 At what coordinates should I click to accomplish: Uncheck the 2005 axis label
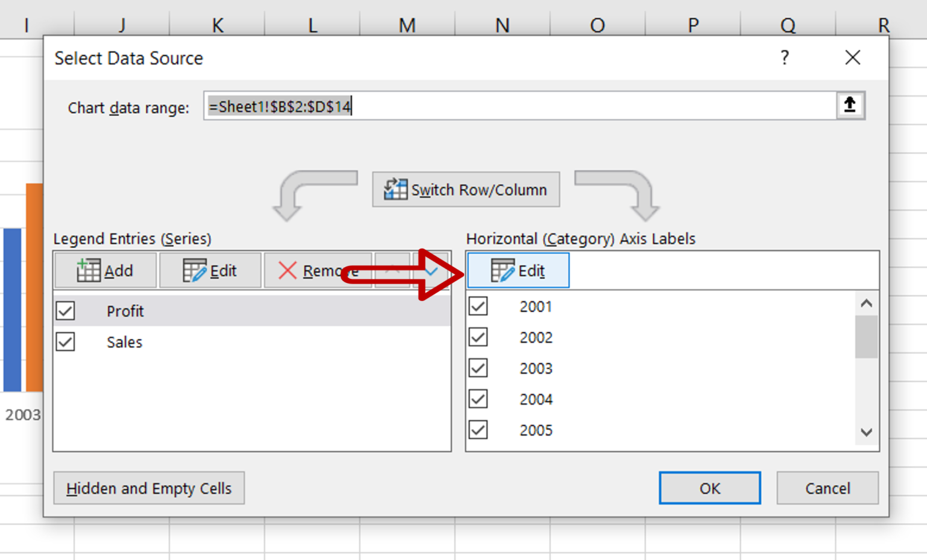477,430
